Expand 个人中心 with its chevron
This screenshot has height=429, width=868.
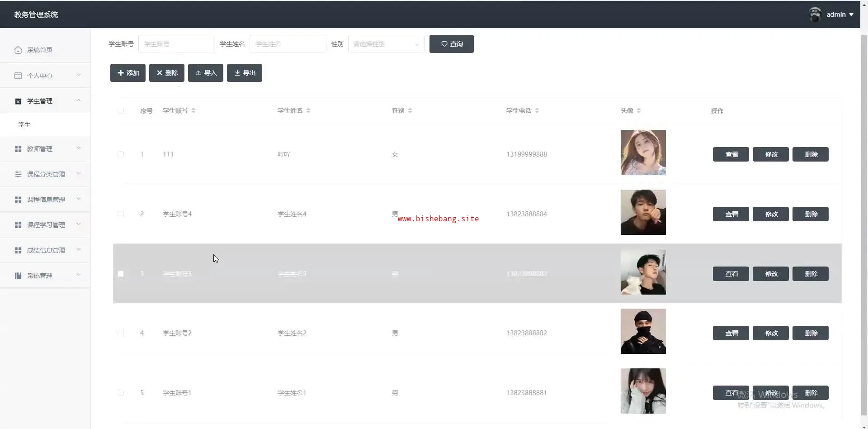pos(79,75)
